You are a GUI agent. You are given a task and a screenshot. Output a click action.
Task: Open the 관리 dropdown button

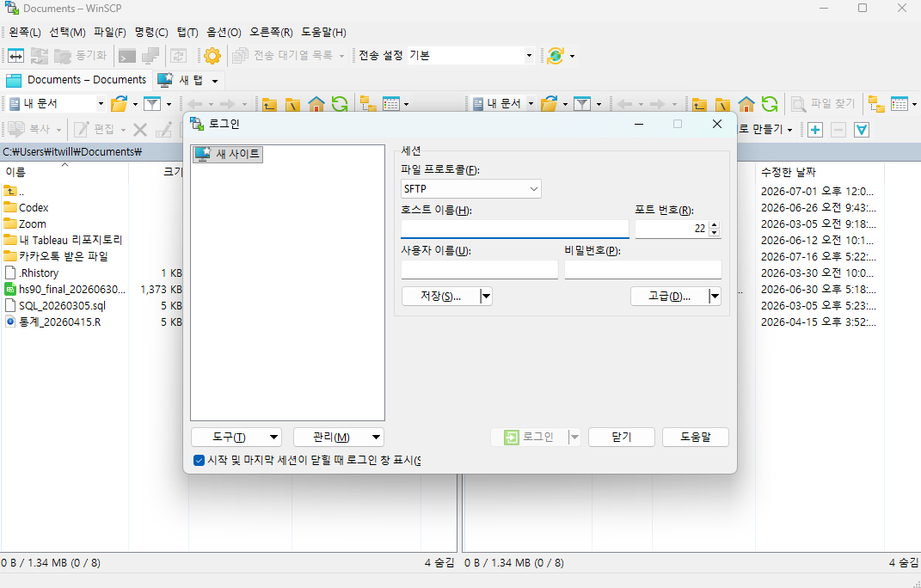(338, 437)
